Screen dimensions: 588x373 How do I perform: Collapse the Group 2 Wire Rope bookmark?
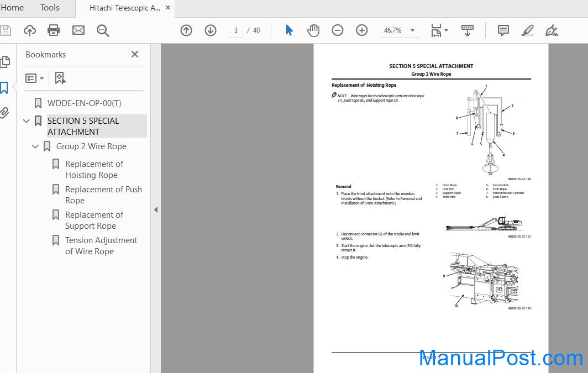click(x=35, y=146)
